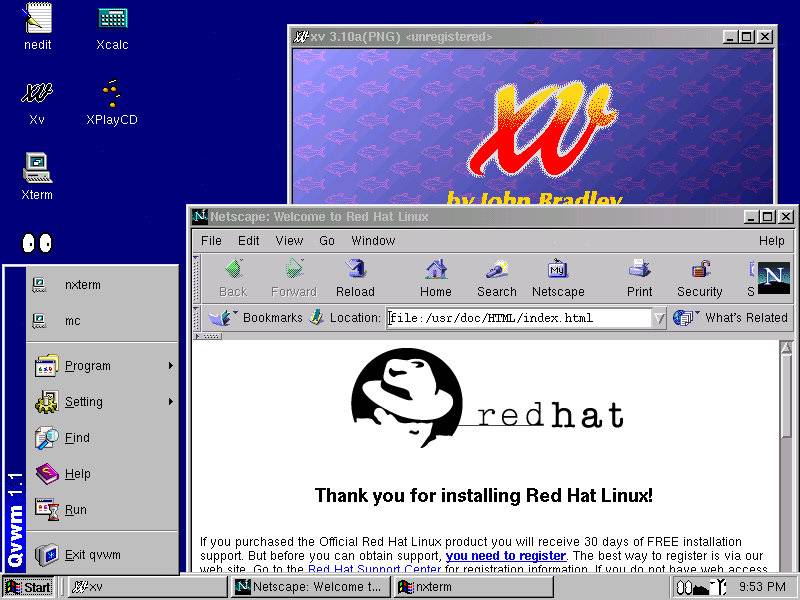Collapse the navigation toolbar handle
This screenshot has height=600, width=800.
196,279
